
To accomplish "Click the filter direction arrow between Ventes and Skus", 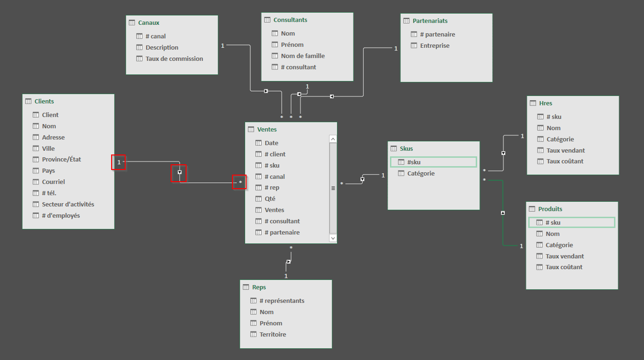I will [362, 179].
